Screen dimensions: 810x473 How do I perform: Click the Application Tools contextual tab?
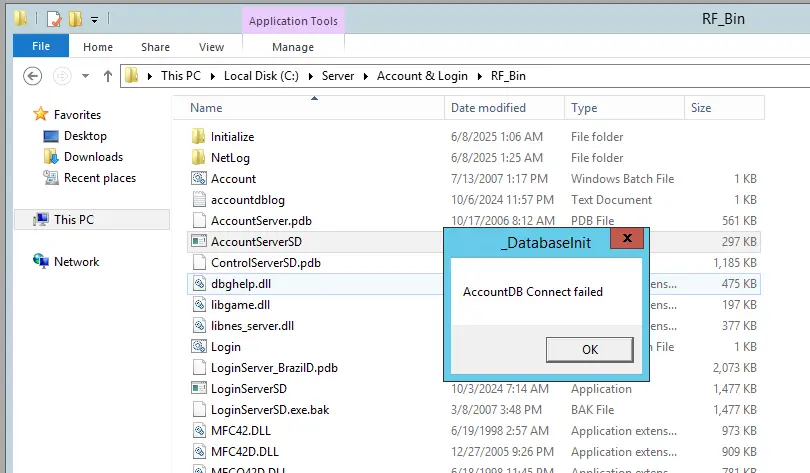pyautogui.click(x=293, y=21)
